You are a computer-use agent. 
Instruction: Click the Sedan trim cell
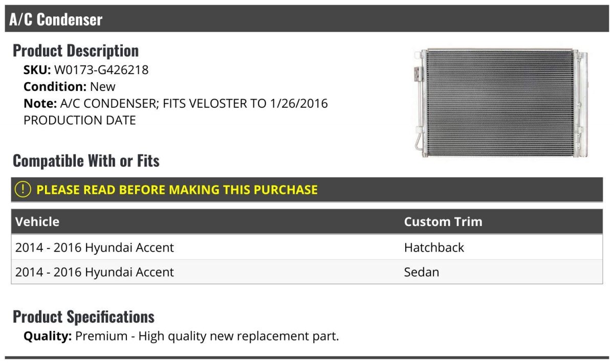[x=422, y=272]
